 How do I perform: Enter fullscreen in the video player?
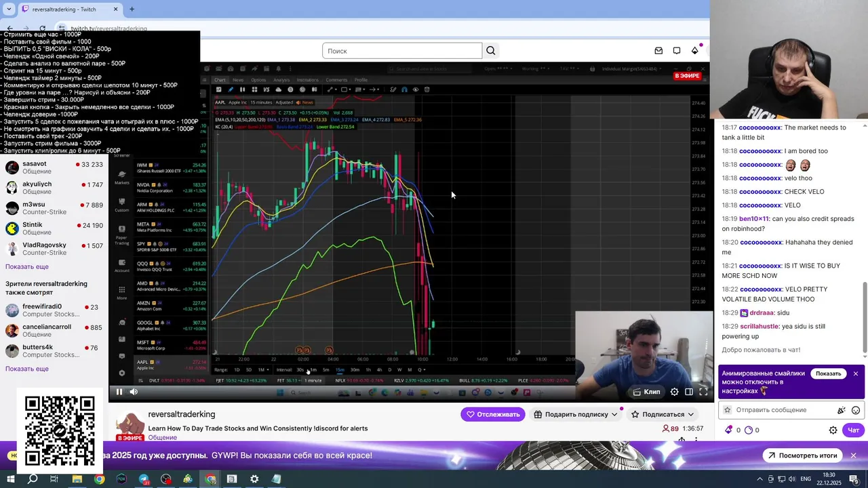point(703,392)
